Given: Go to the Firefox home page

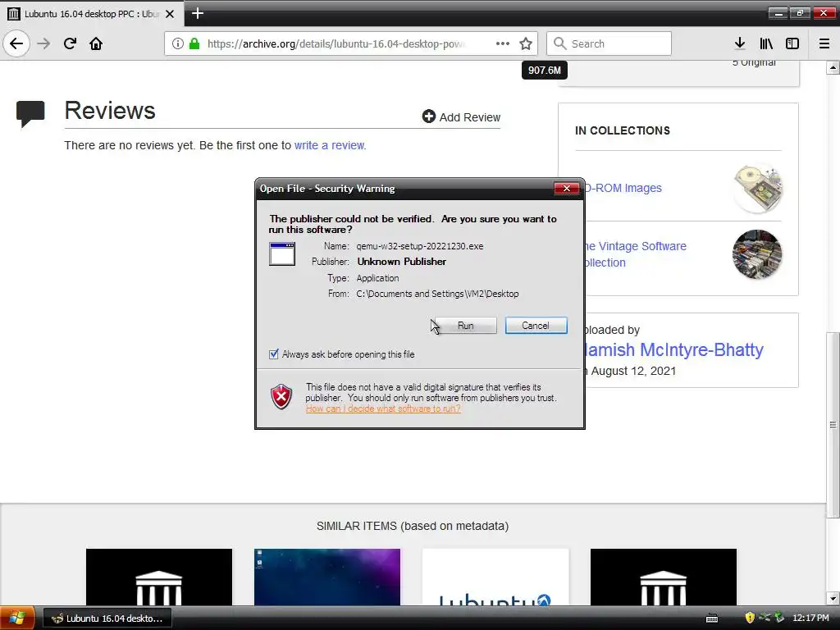Looking at the screenshot, I should tap(96, 43).
